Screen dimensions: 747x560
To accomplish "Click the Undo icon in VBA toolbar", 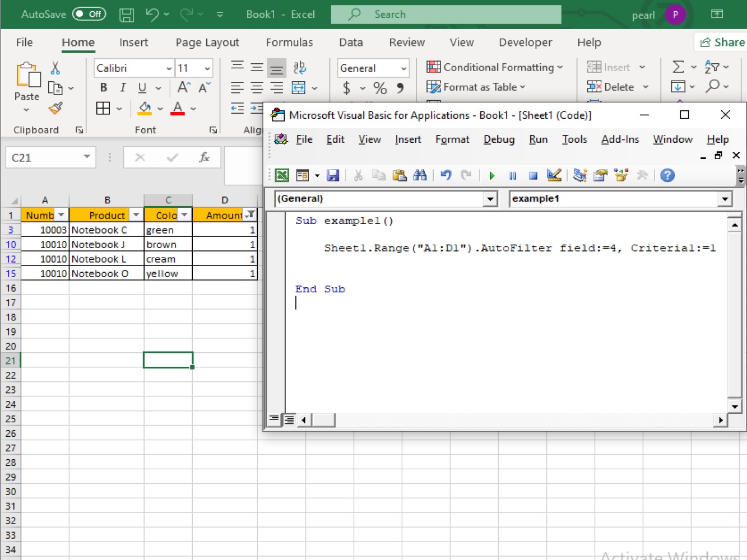I will 446,175.
